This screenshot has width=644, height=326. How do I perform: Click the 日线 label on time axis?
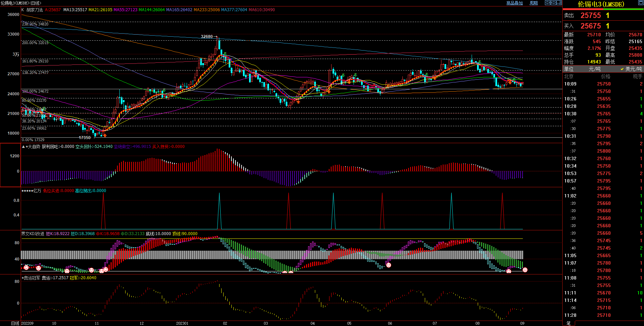[15, 323]
